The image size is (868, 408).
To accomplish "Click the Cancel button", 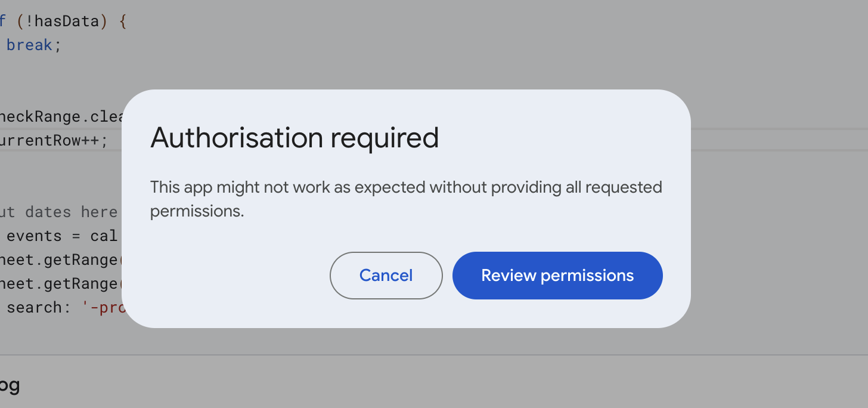I will click(386, 276).
